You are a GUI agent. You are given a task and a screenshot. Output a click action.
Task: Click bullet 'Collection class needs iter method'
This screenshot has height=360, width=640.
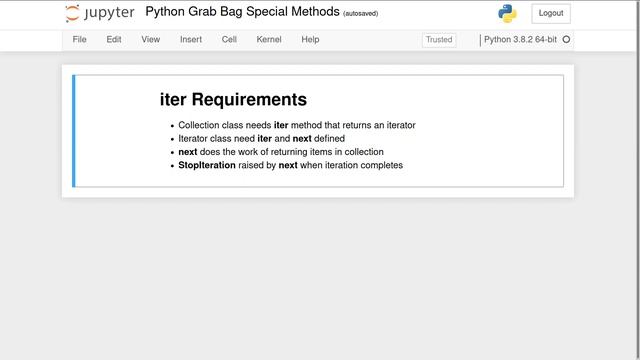click(297, 125)
